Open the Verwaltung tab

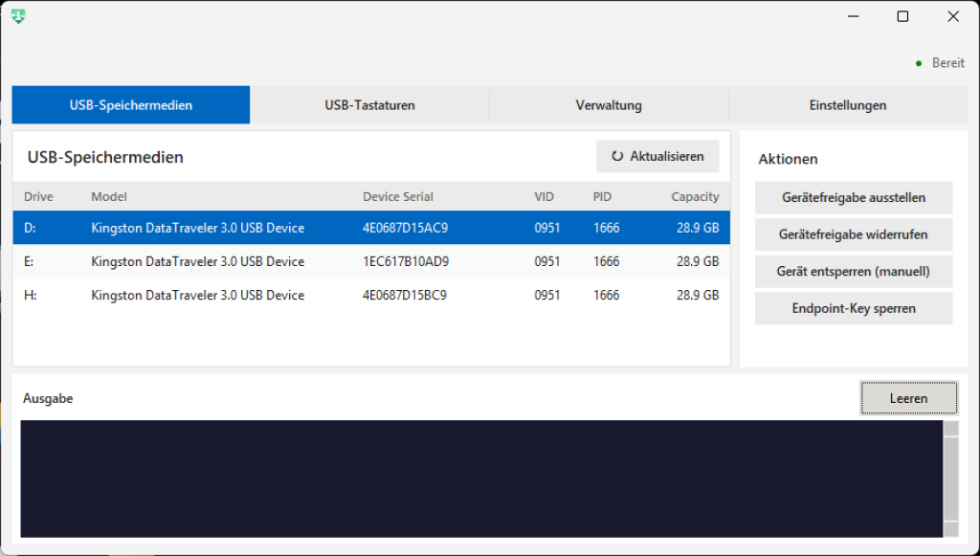609,105
